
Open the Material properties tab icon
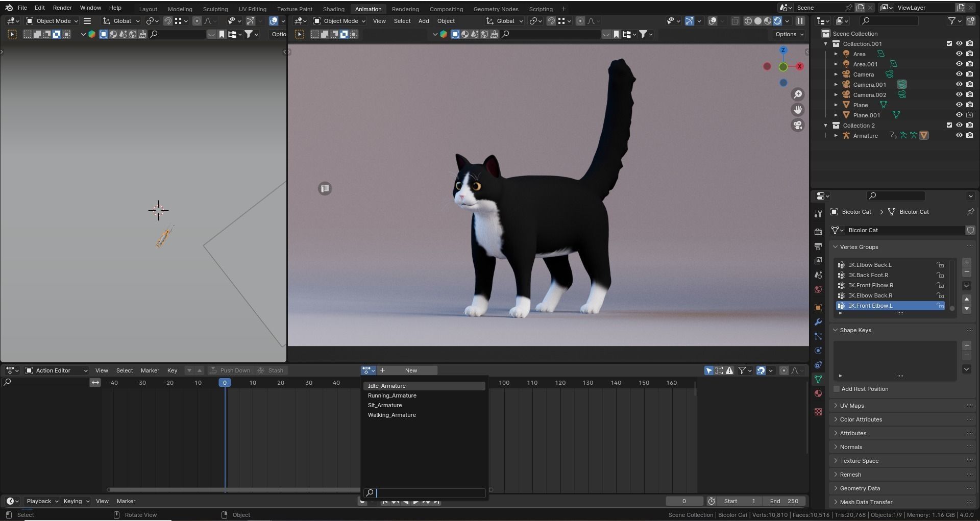pyautogui.click(x=818, y=393)
